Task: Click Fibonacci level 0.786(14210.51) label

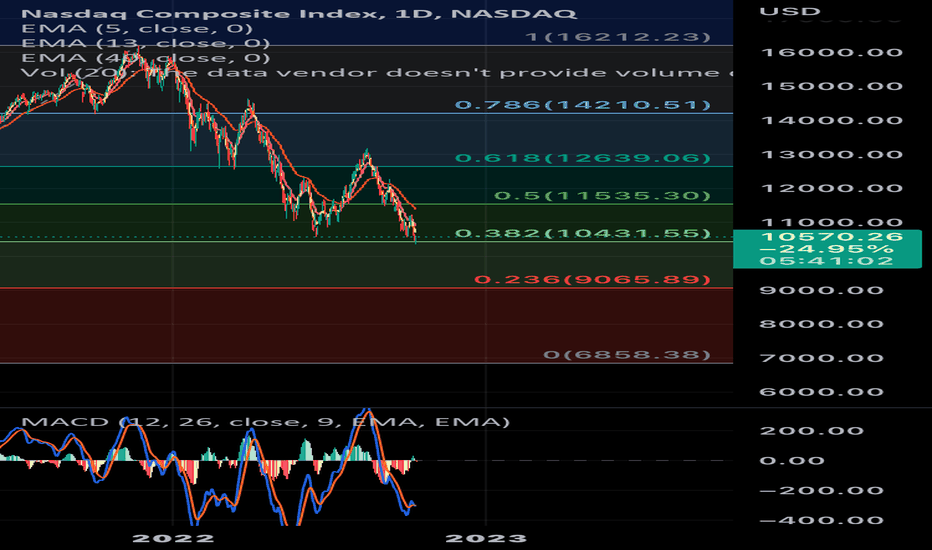Action: [x=583, y=105]
